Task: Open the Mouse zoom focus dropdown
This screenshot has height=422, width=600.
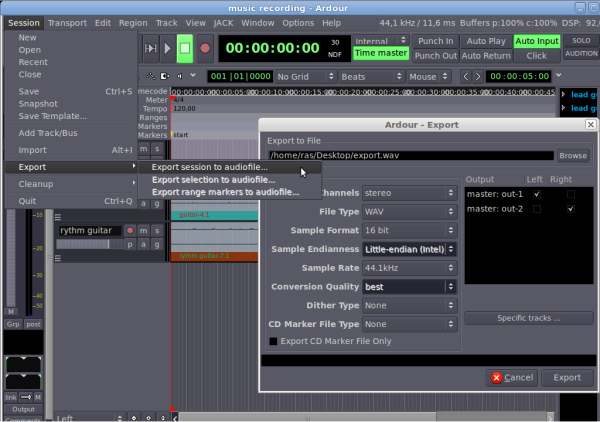Action: coord(429,77)
